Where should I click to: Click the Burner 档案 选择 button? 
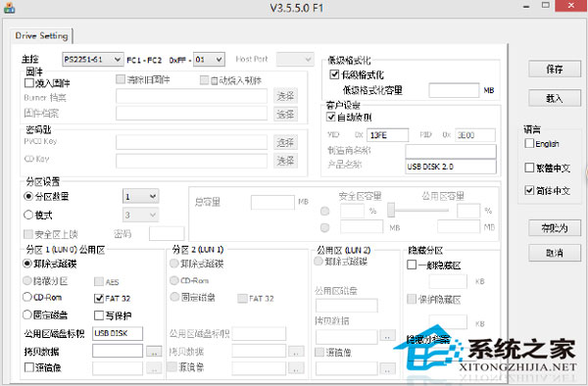(x=285, y=96)
